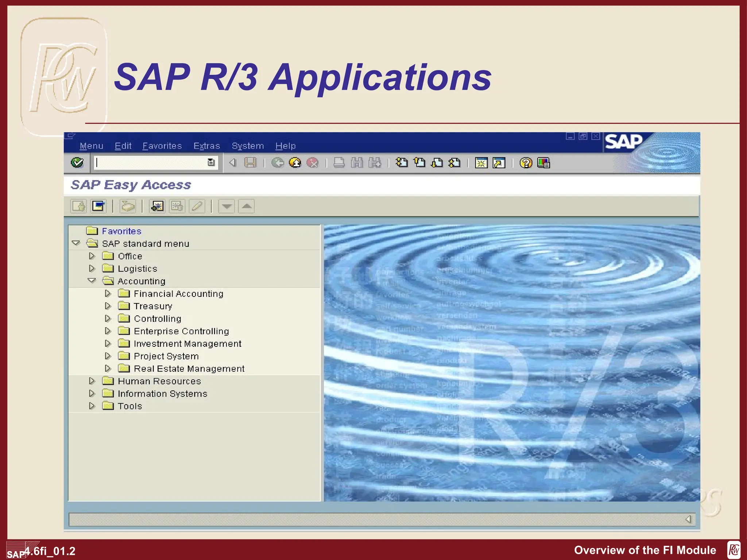Image resolution: width=747 pixels, height=560 pixels.
Task: Click the small left triangle beside Save icon
Action: 233,163
